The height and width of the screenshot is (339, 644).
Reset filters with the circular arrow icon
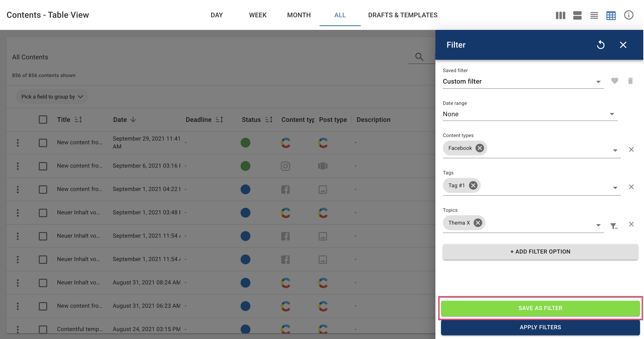tap(601, 45)
